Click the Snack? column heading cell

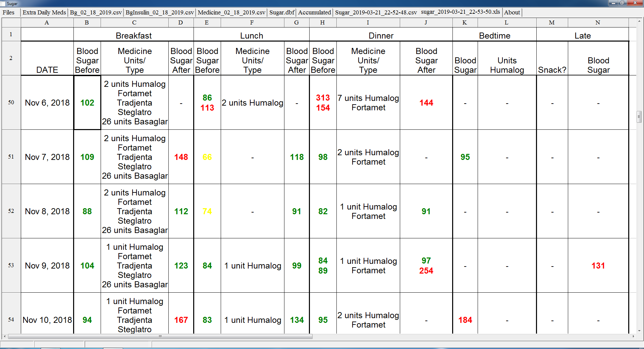coord(552,58)
